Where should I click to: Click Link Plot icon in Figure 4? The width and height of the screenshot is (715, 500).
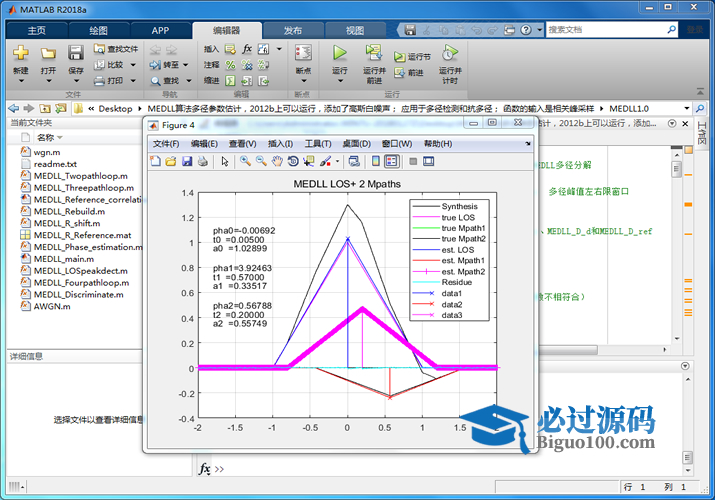tap(354, 161)
